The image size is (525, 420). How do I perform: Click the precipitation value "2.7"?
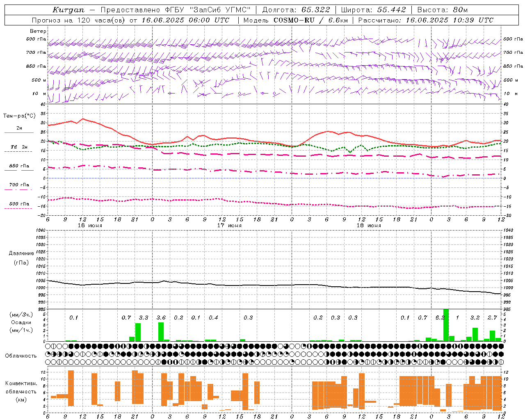coord(492,318)
